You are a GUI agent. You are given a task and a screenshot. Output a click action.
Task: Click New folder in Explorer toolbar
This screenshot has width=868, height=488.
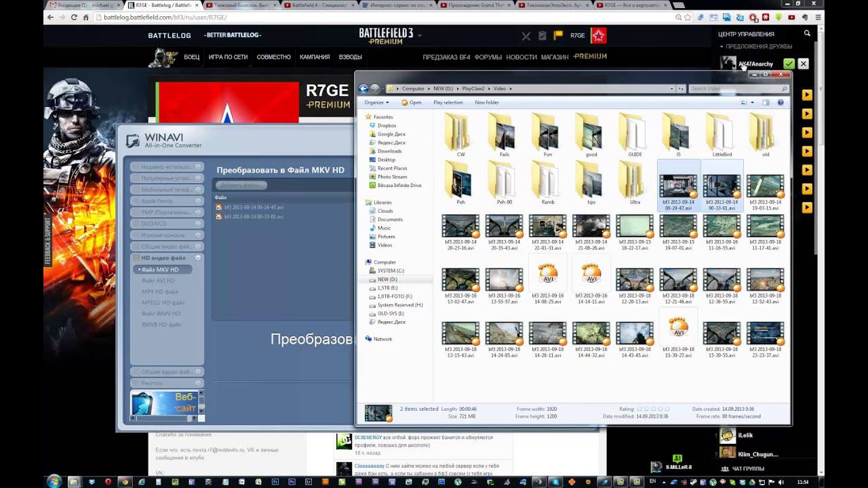486,102
